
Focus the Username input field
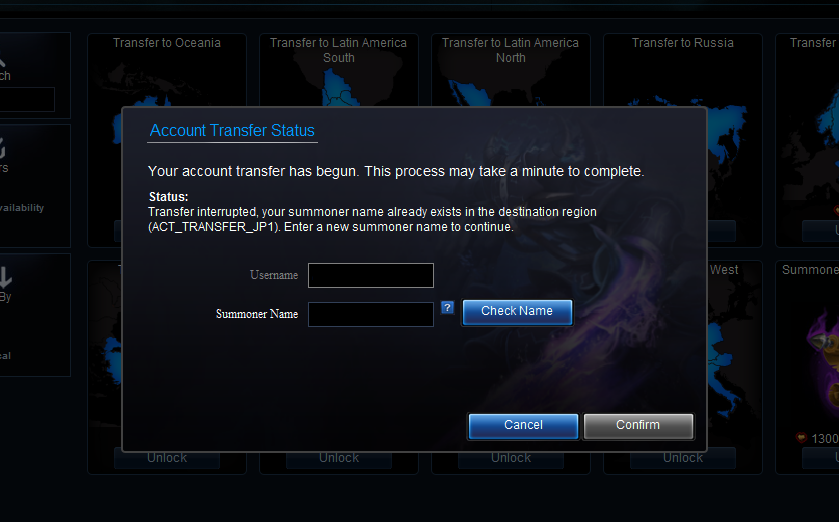[x=371, y=275]
